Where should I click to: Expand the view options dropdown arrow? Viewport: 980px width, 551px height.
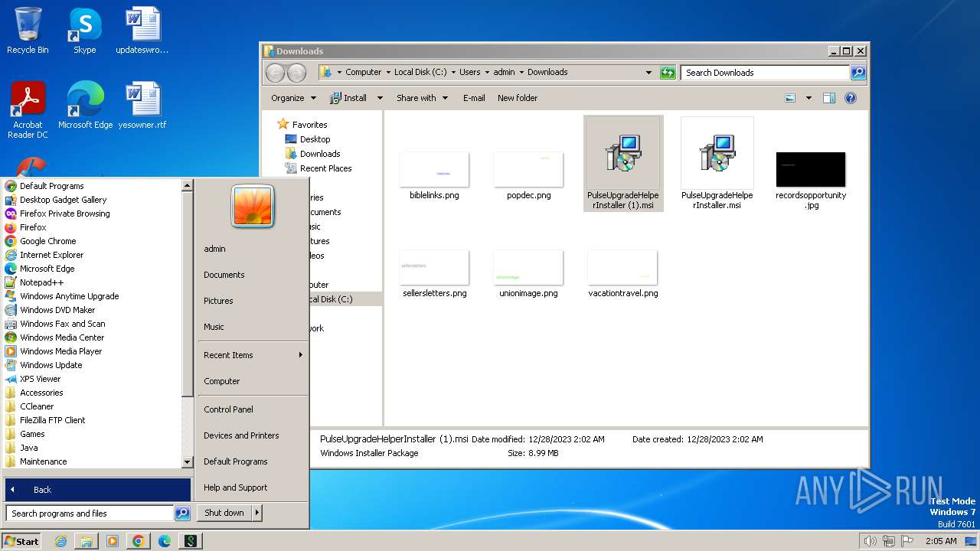[x=808, y=98]
